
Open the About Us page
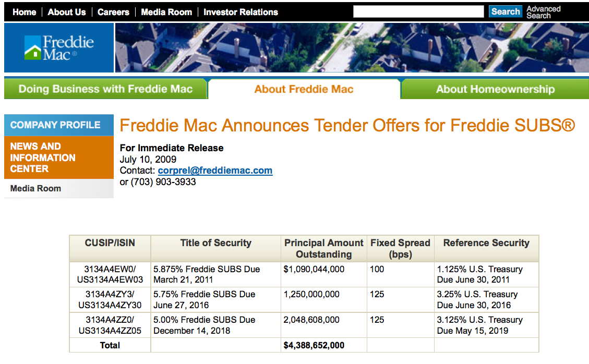(x=66, y=11)
